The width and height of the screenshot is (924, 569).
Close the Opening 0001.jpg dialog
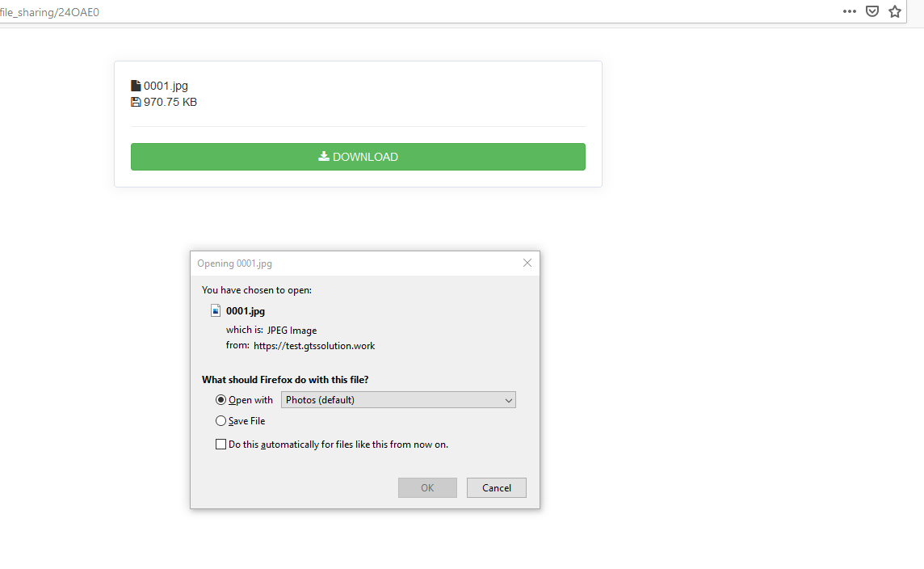(x=527, y=263)
